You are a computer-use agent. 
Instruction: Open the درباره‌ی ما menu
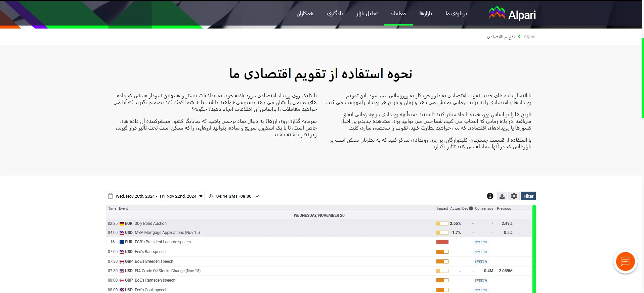click(456, 13)
